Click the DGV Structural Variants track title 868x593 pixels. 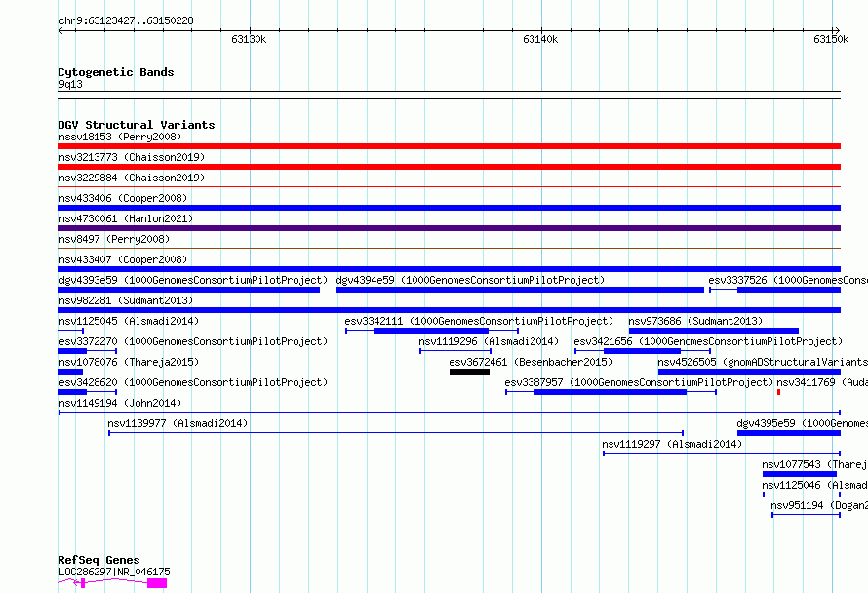click(x=137, y=125)
